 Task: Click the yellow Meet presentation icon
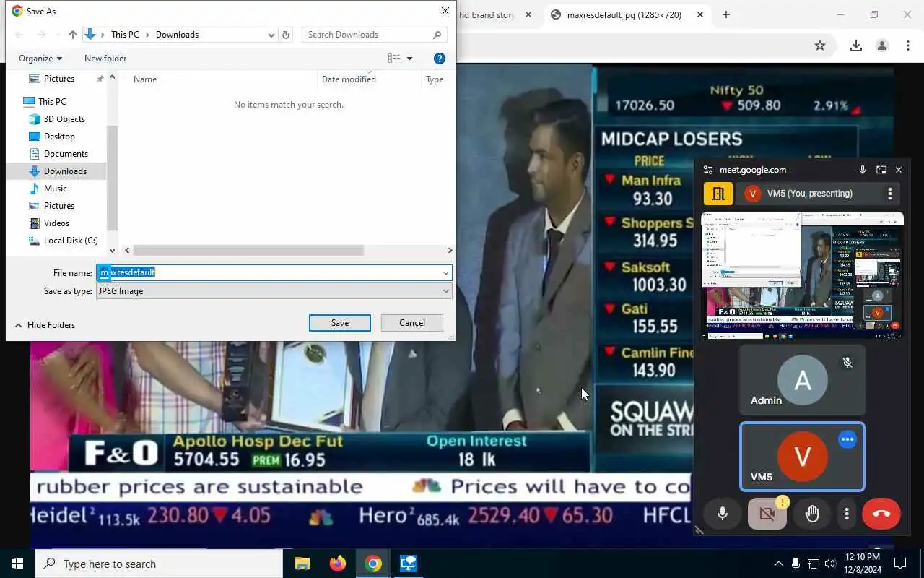pyautogui.click(x=718, y=194)
